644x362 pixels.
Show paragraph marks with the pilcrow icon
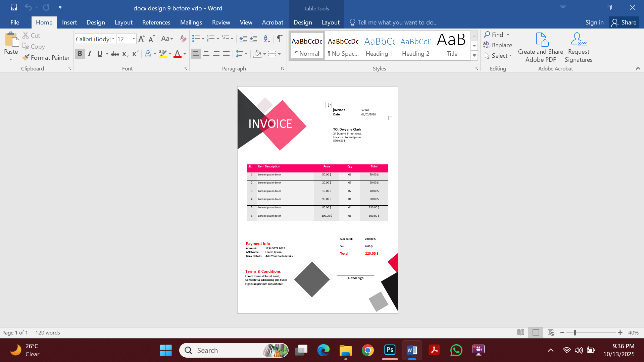(x=280, y=39)
